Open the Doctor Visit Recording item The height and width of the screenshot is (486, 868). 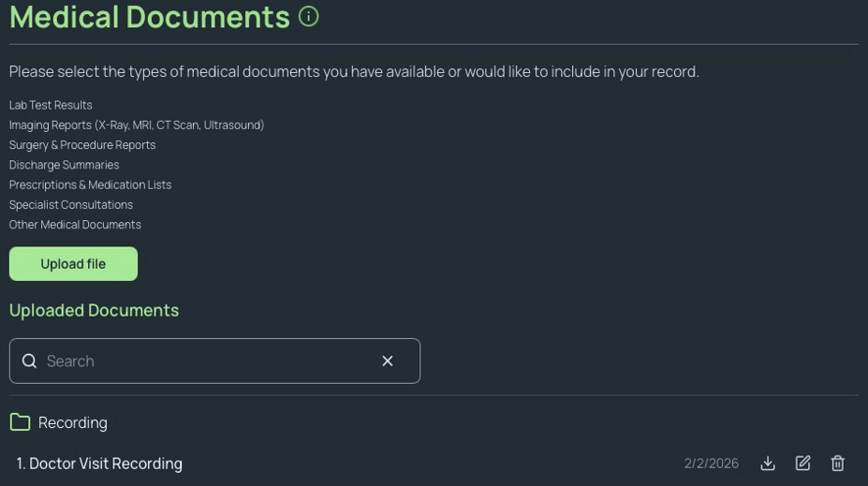click(x=105, y=464)
